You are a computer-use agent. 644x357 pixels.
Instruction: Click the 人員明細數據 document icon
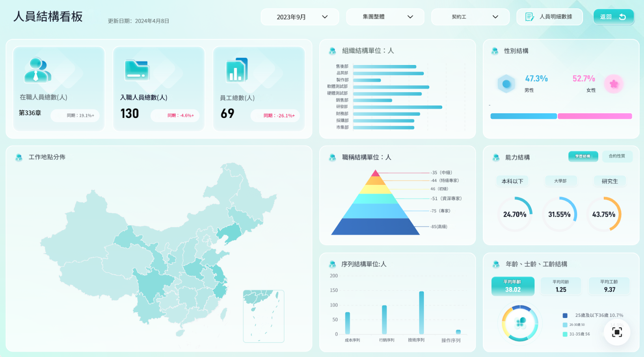[530, 17]
